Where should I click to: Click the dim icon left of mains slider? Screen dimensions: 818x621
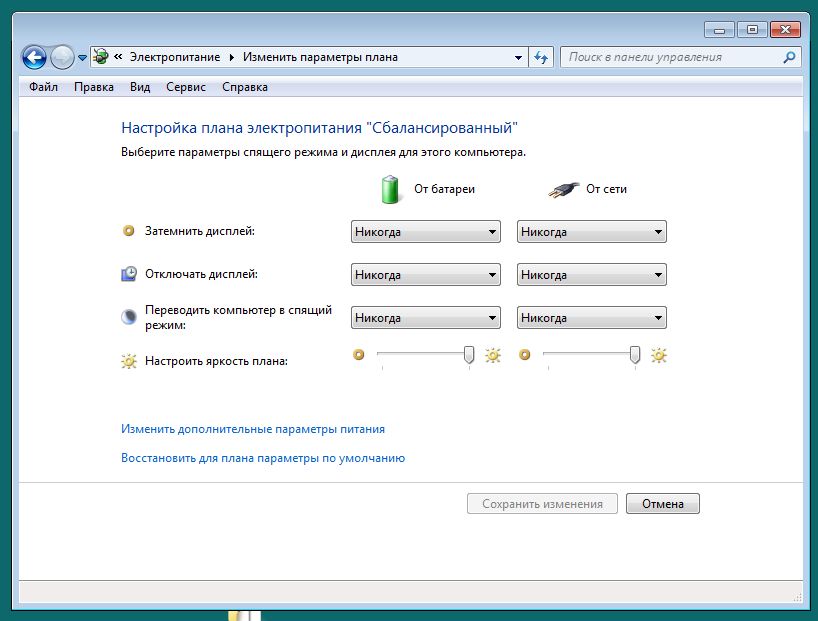(x=524, y=355)
